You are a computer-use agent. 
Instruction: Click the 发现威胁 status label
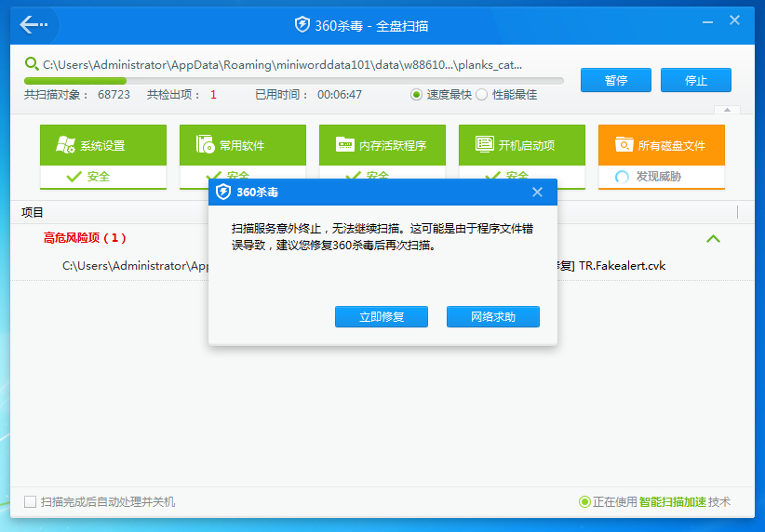pos(658,177)
